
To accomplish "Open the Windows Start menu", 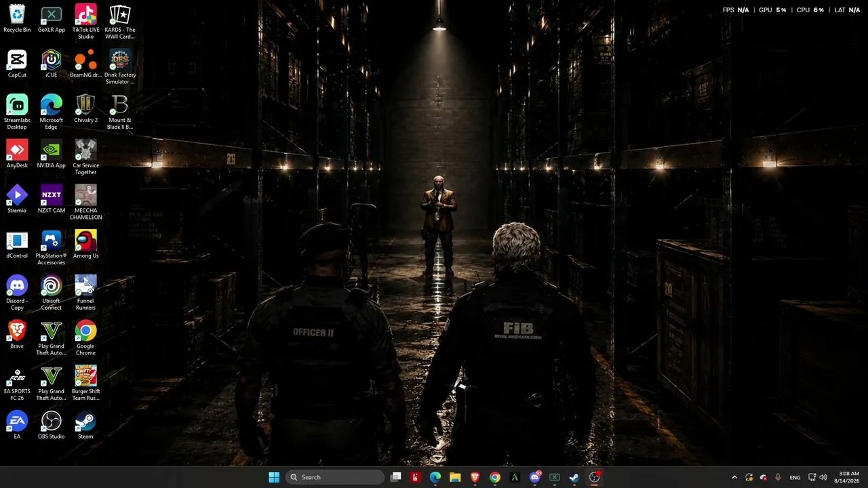I will coord(274,477).
